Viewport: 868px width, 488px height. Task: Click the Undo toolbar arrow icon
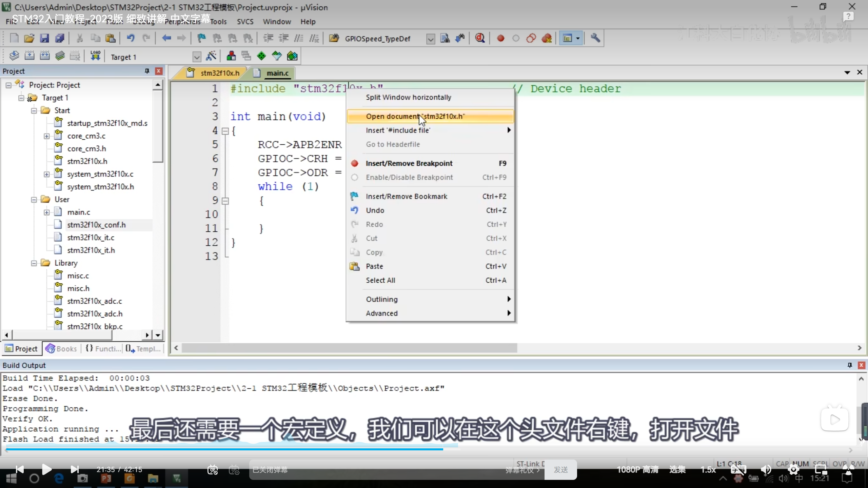(131, 38)
